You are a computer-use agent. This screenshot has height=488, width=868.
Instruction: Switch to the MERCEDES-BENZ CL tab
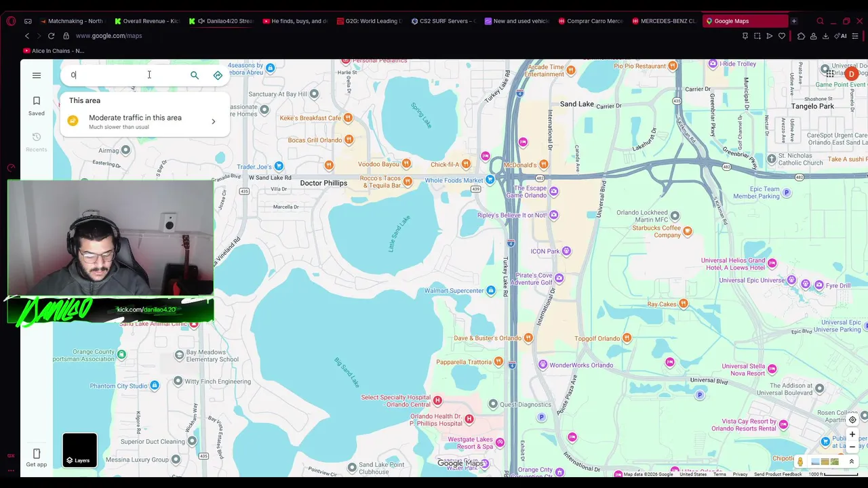(664, 21)
